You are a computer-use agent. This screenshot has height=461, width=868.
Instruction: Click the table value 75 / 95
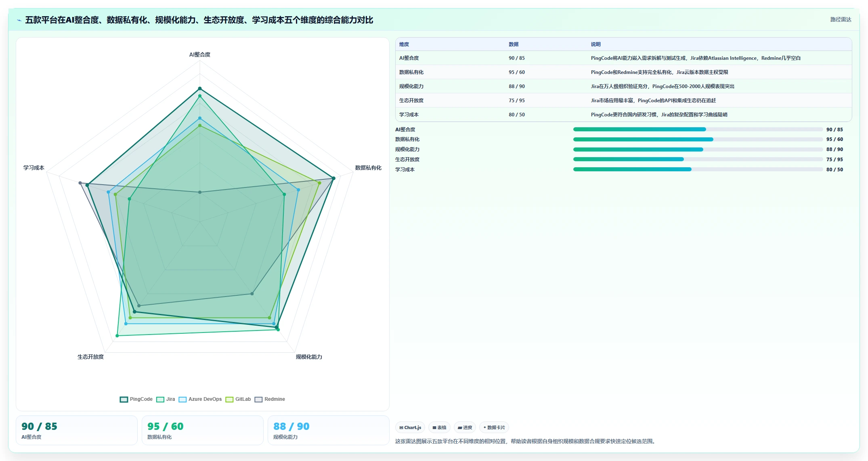(517, 101)
